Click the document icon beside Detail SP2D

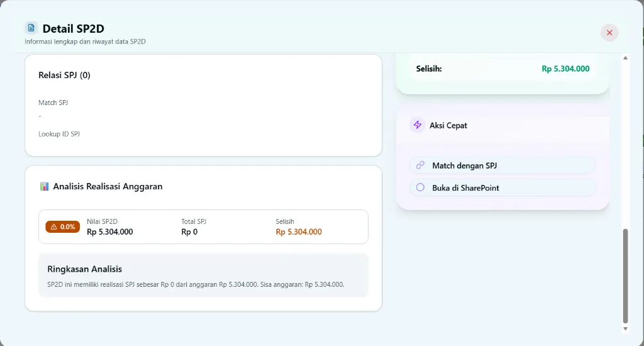(x=31, y=28)
